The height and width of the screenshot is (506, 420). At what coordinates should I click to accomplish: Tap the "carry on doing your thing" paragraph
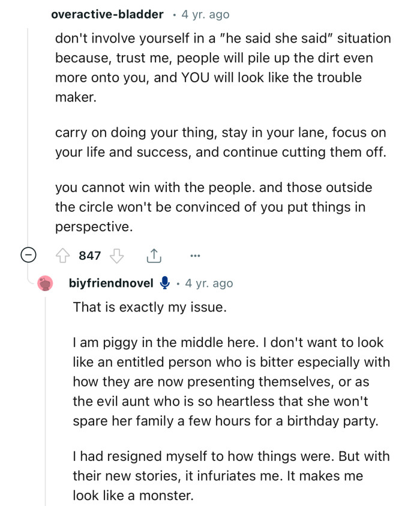point(220,142)
